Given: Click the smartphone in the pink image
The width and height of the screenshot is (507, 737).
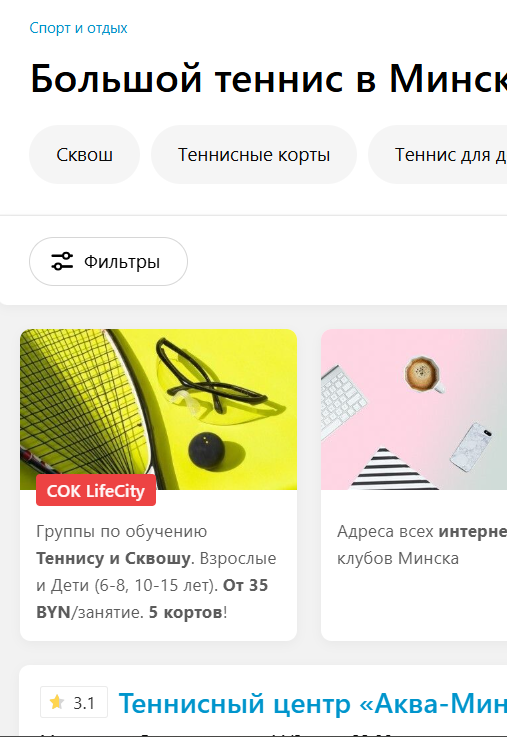Looking at the screenshot, I should 471,447.
